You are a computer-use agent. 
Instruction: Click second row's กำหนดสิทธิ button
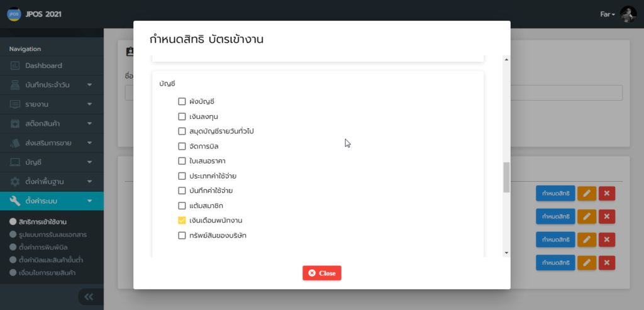[x=555, y=216]
